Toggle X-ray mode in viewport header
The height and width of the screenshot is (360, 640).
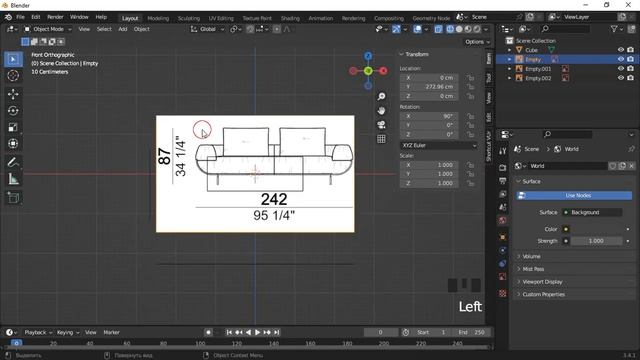438,29
